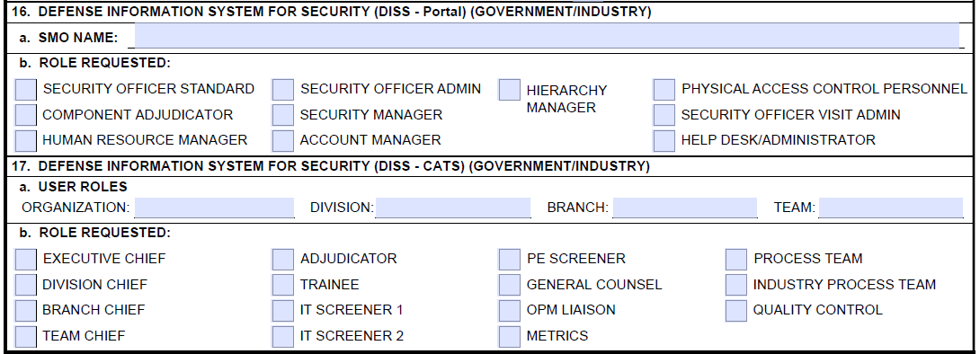Screen dimensions: 980x354
Task: Tick the Help Desk/Administrator checkbox
Action: (x=664, y=140)
